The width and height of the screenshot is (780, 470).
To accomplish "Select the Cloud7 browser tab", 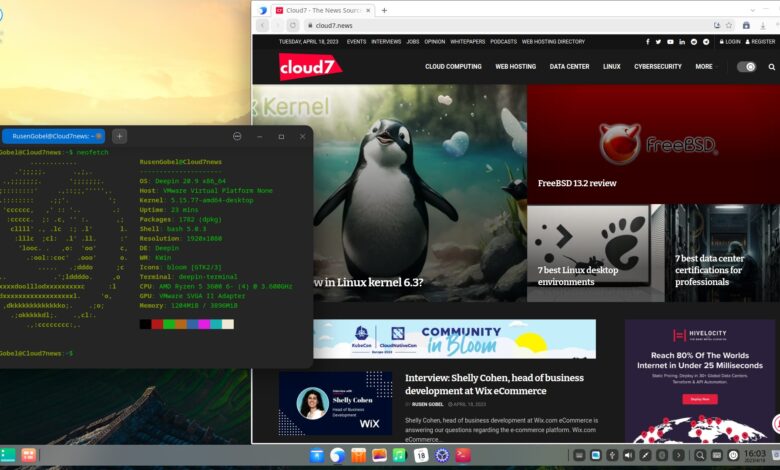I will [323, 10].
